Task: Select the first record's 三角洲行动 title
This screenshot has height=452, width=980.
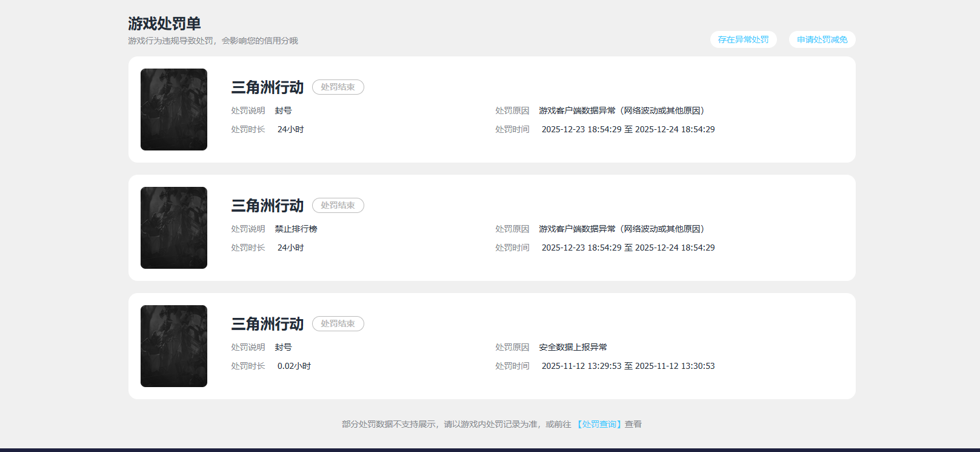Action: point(267,87)
